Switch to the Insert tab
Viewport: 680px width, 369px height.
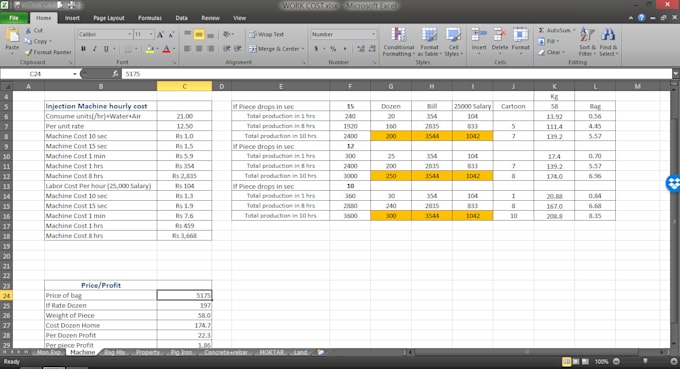pos(72,18)
